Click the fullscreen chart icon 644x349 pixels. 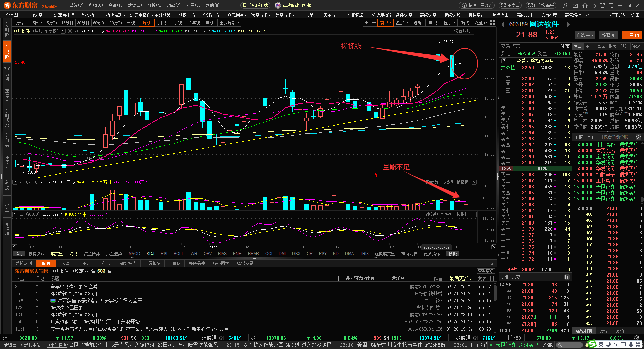[x=492, y=23]
